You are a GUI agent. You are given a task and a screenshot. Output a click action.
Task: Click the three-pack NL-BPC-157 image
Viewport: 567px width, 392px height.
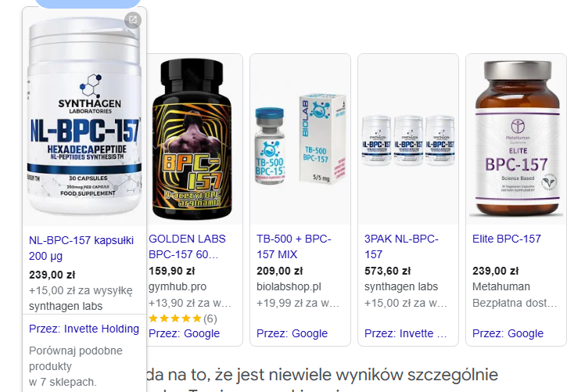pos(408,139)
